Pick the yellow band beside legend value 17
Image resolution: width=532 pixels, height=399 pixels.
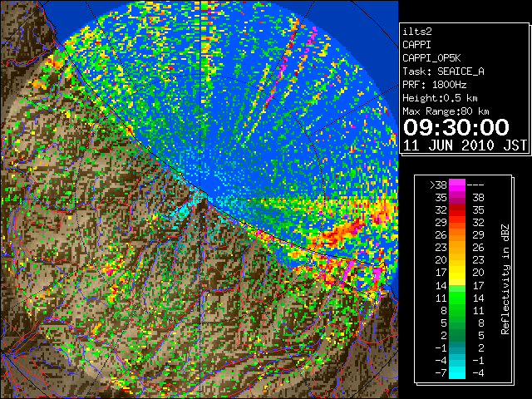457,273
